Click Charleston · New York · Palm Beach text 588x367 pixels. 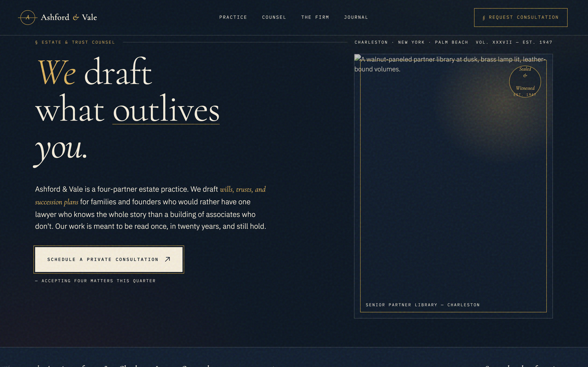[411, 42]
